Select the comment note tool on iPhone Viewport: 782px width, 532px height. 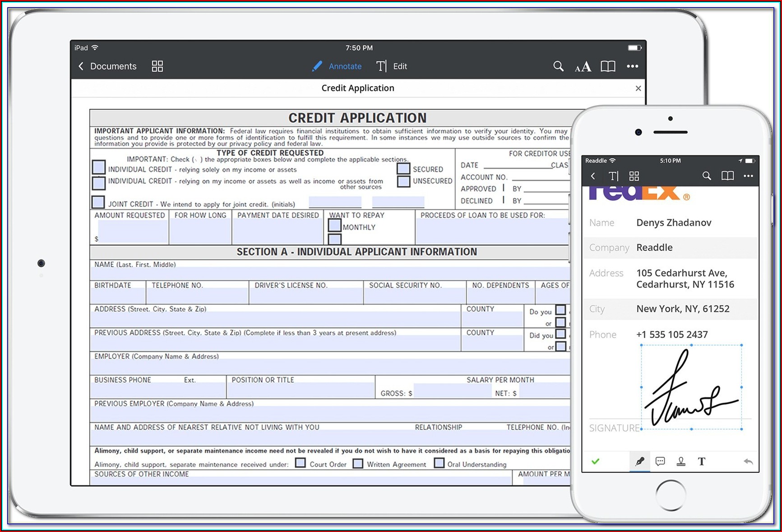[x=660, y=461]
